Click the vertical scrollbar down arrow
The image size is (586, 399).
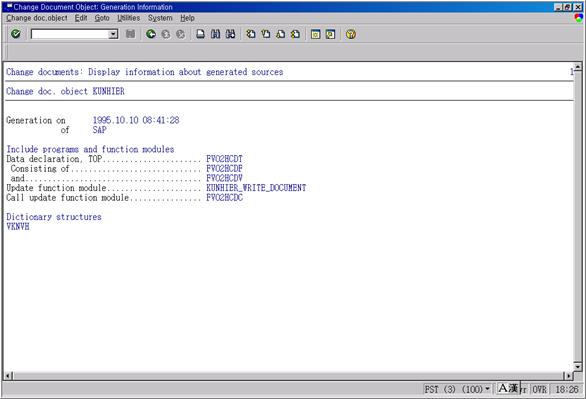(x=578, y=366)
